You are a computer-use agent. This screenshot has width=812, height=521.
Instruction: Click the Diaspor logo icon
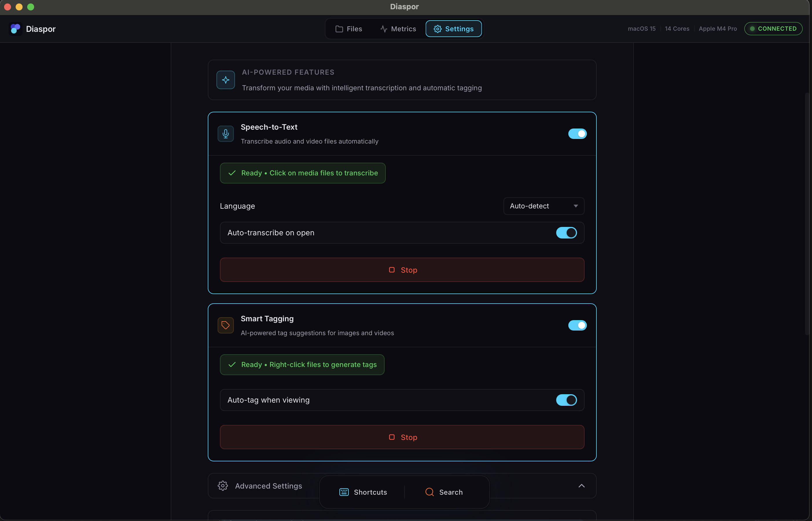16,29
